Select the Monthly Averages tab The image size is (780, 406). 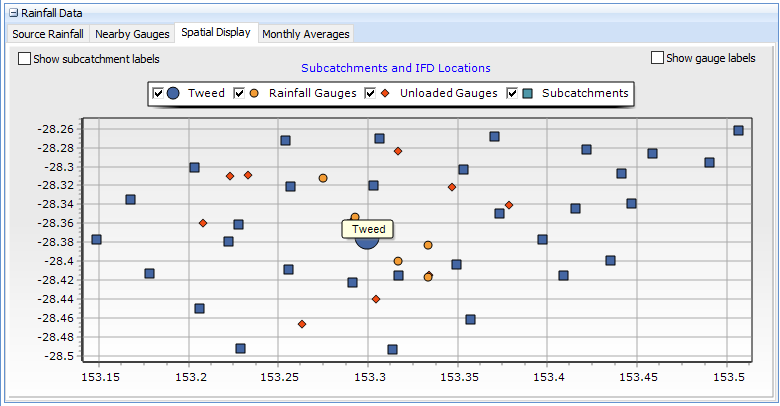click(306, 34)
